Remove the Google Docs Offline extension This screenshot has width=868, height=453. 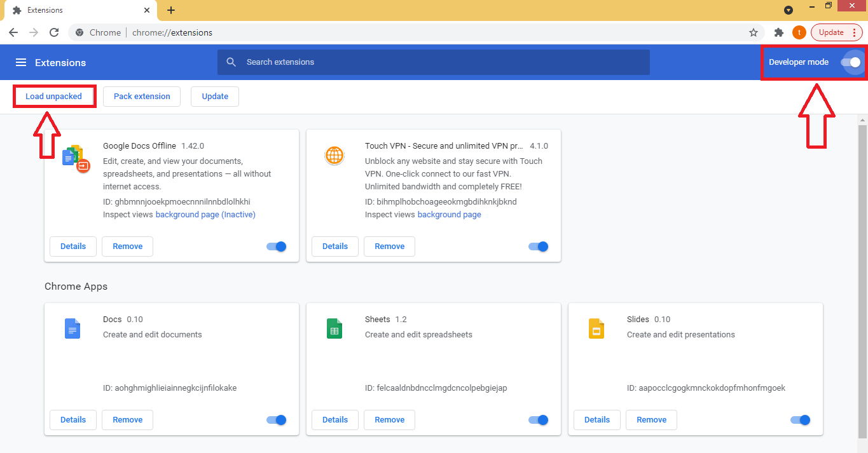[128, 247]
